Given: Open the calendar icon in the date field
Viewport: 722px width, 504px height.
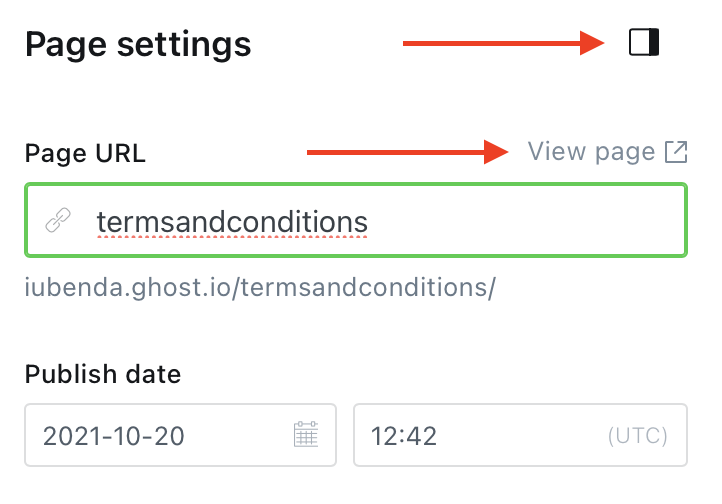Looking at the screenshot, I should [305, 435].
